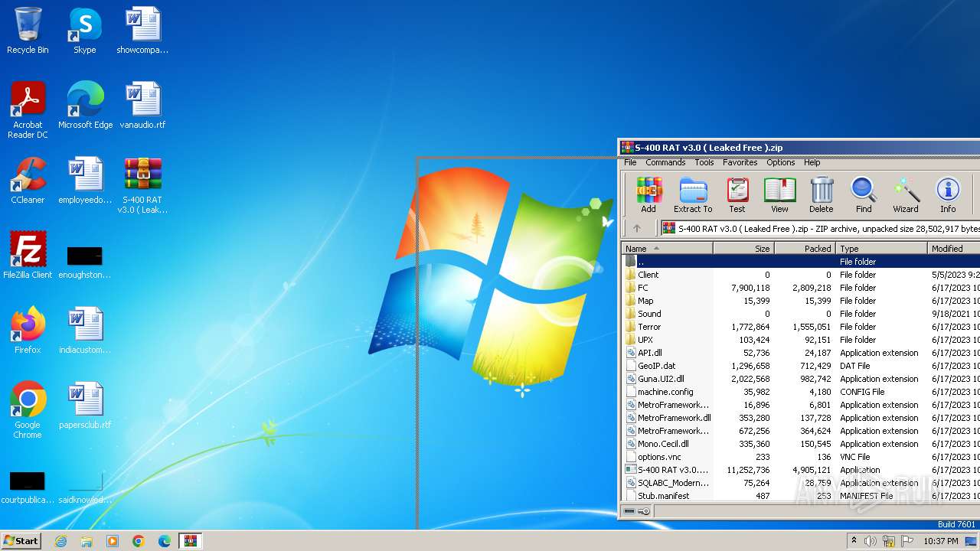
Task: Select the Recycle Bin desktop icon
Action: tap(28, 31)
